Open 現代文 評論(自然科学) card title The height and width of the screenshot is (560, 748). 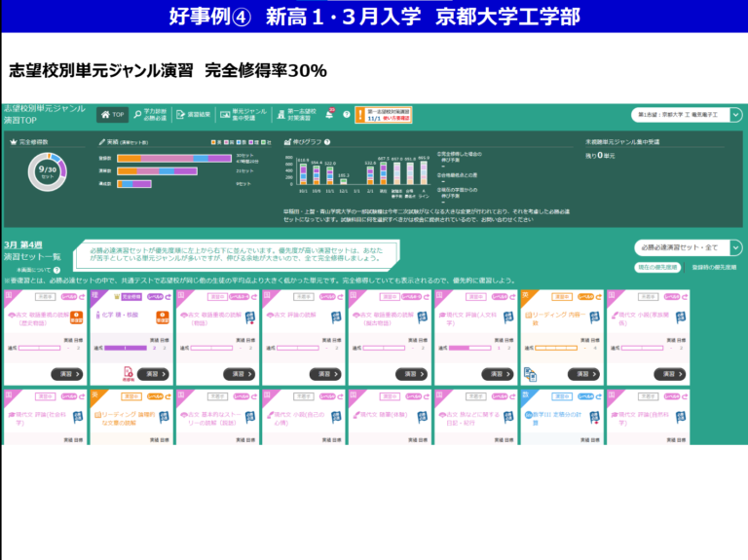[640, 419]
